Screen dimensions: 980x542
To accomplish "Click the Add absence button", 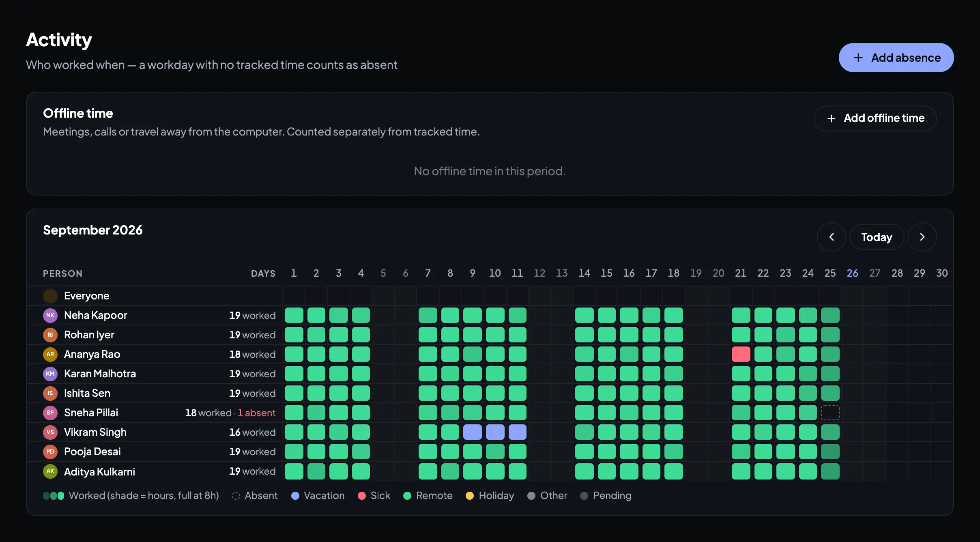I will [x=896, y=58].
